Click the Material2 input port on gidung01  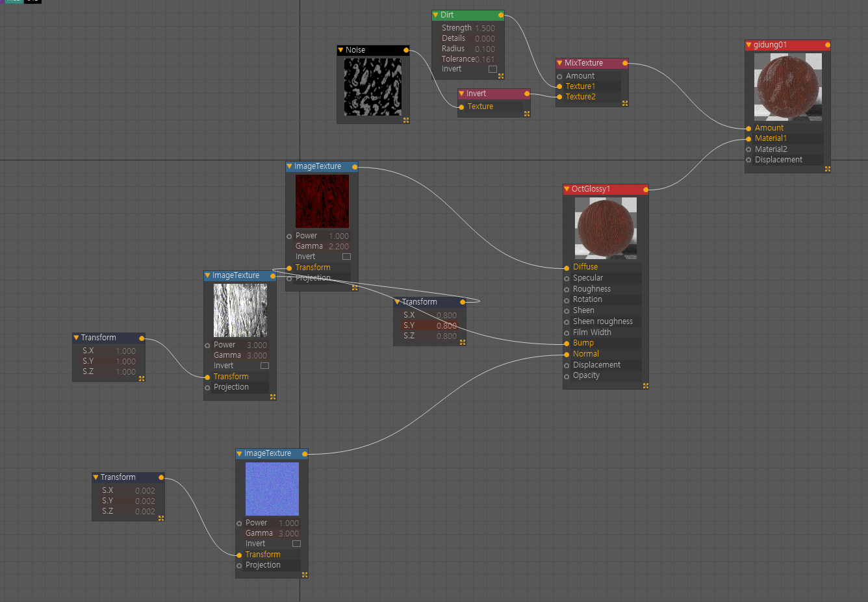point(748,149)
